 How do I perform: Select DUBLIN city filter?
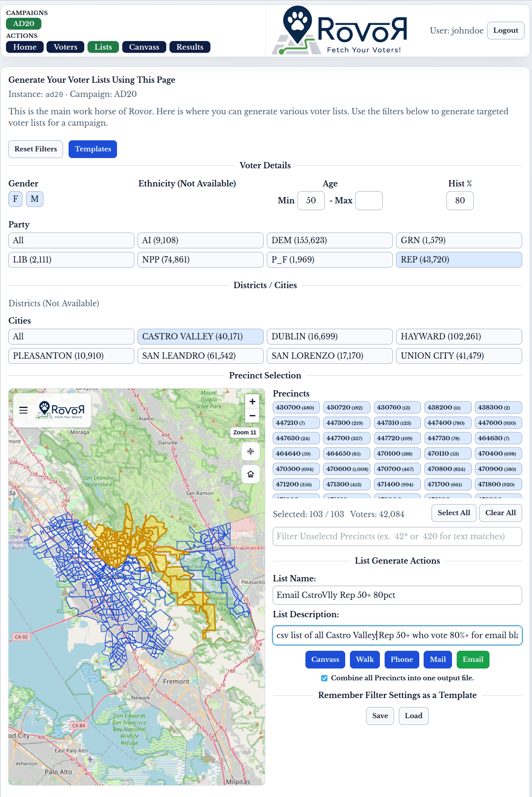(x=329, y=337)
